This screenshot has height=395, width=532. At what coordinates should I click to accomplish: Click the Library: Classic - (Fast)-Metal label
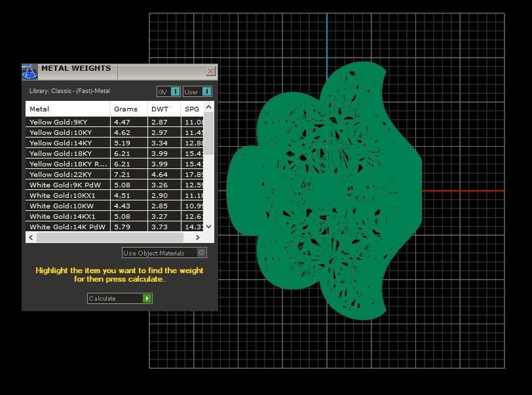(x=69, y=91)
